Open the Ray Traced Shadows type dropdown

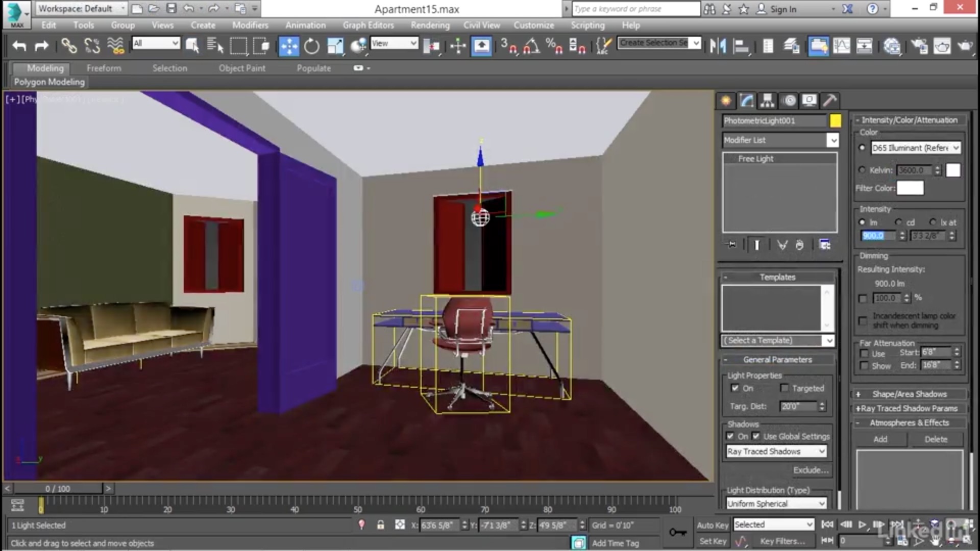776,452
